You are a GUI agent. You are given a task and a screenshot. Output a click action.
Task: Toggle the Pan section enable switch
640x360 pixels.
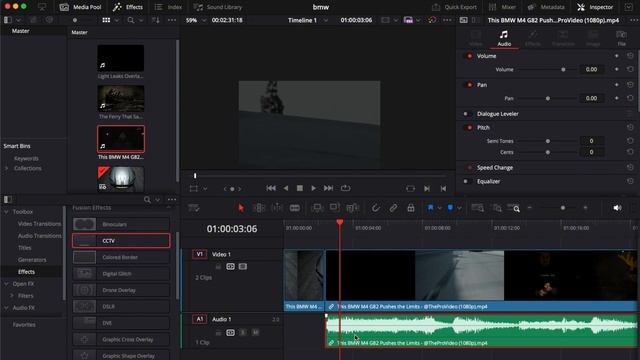click(x=469, y=85)
